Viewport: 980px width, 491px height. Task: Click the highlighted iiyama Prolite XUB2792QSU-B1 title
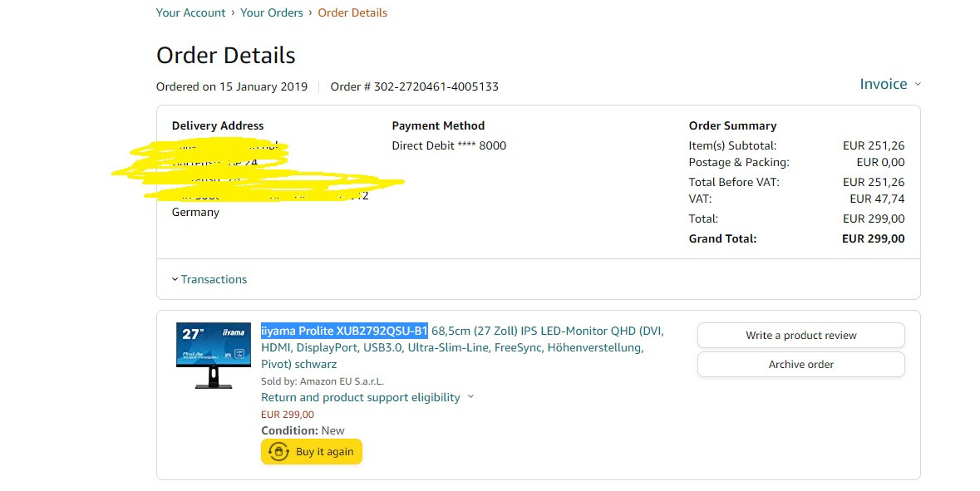(x=344, y=331)
